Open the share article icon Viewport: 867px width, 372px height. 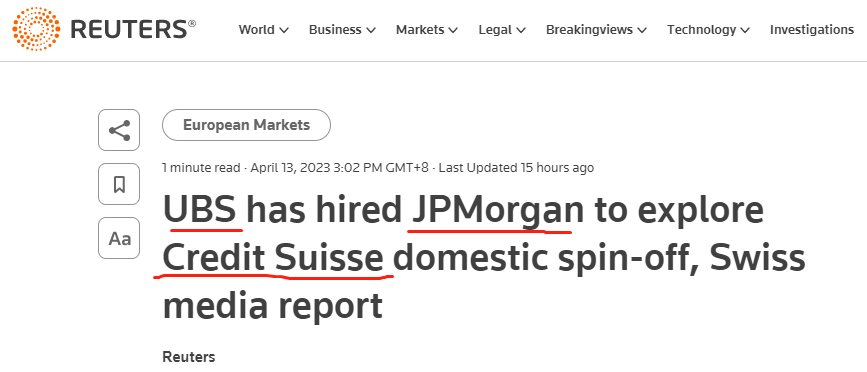tap(119, 130)
